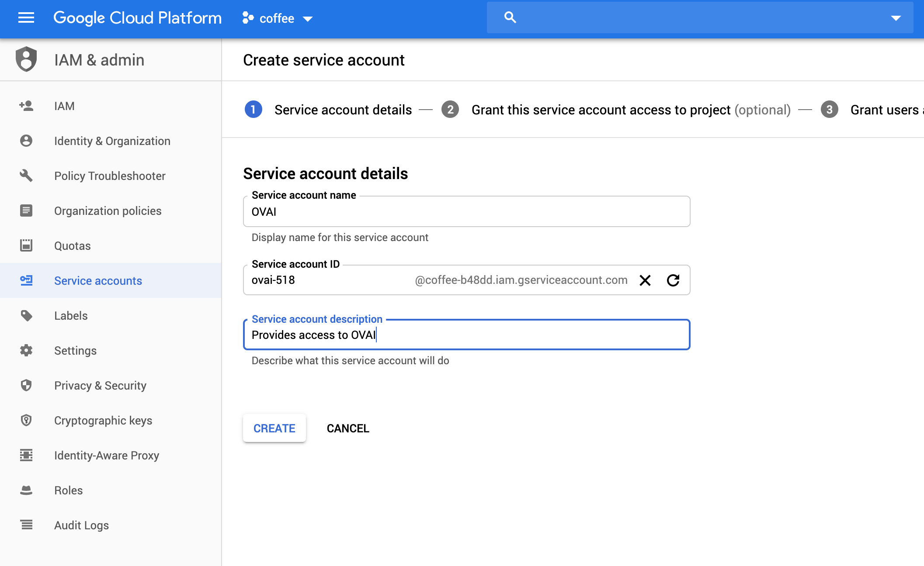
Task: Select Grant users step label
Action: [x=887, y=110]
